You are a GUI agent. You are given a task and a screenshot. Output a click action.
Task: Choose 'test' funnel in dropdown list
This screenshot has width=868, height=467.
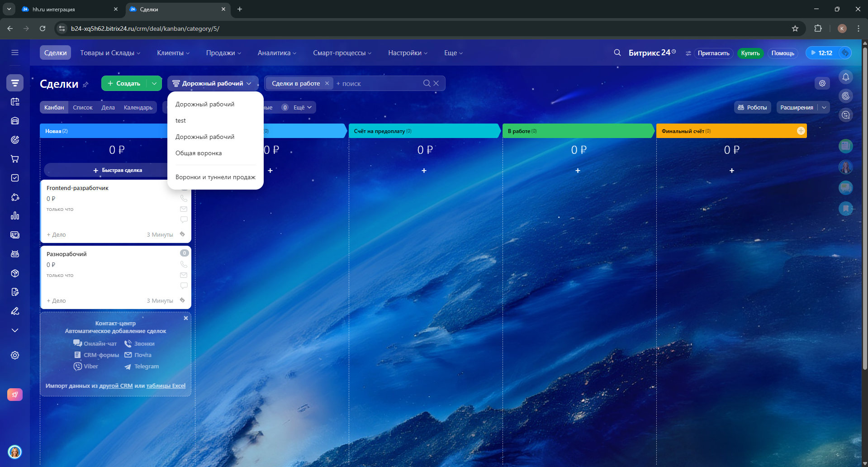pos(180,120)
